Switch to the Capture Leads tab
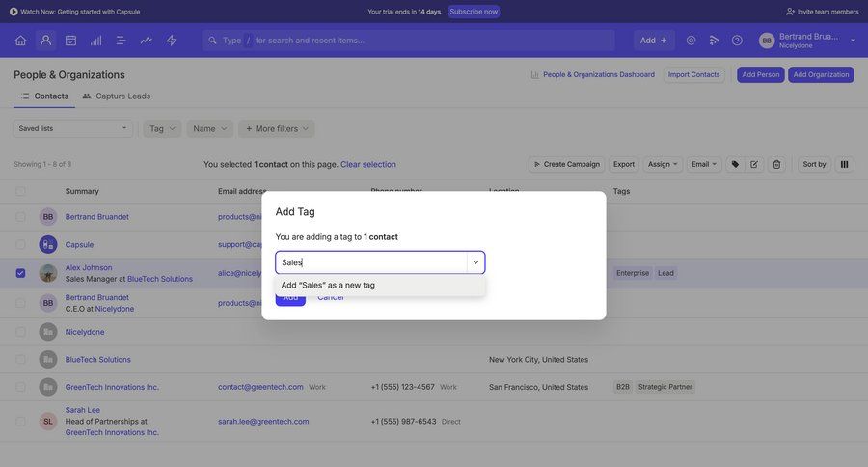 pos(116,96)
